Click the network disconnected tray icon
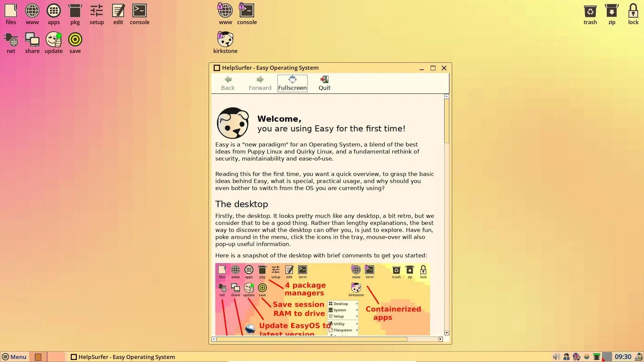The width and height of the screenshot is (644, 362). pos(576,357)
